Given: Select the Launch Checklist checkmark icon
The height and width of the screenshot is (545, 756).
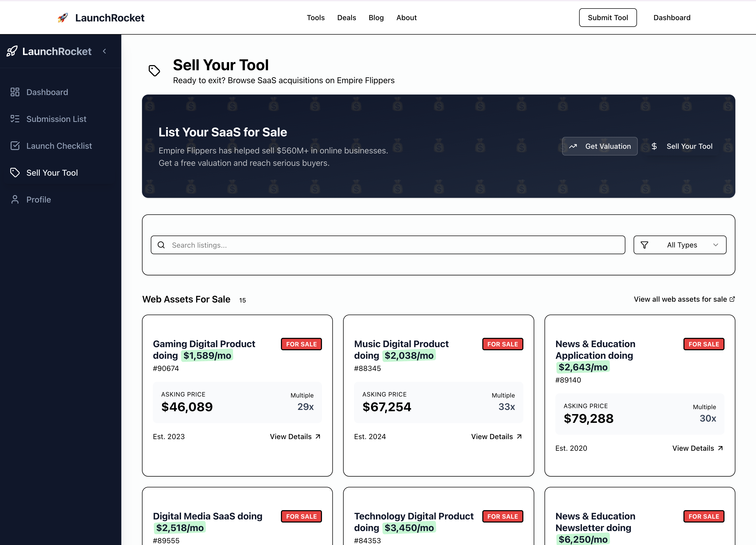Looking at the screenshot, I should coord(15,146).
